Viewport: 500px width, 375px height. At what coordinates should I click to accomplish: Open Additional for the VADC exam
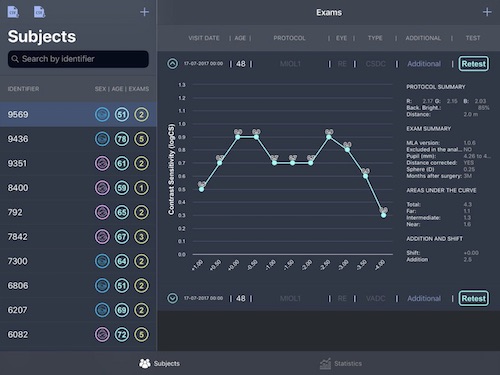point(424,298)
